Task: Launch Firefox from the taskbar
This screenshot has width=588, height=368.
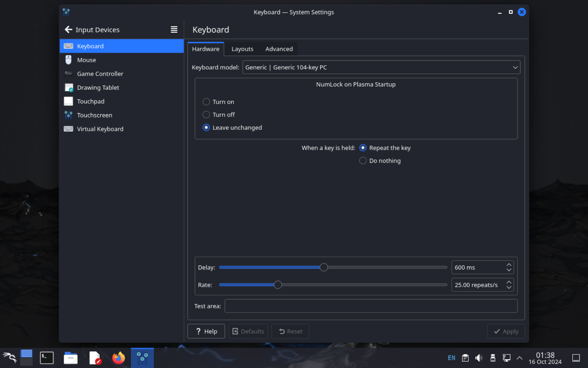Action: point(118,358)
